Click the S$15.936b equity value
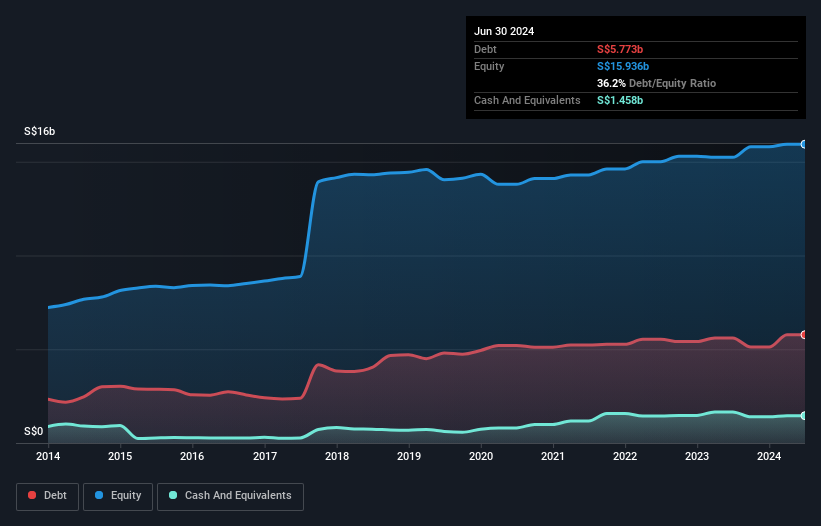Screen dimensions: 821x526 tap(623, 66)
